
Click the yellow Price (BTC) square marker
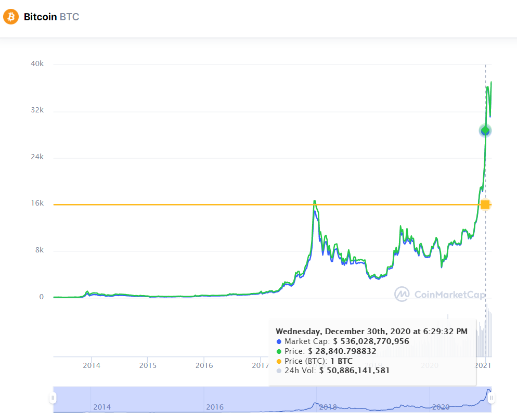tap(485, 205)
